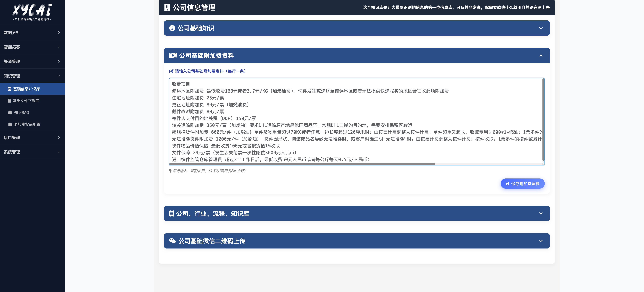Click the lightbulb hint icon below textarea
The width and height of the screenshot is (644, 292).
[x=170, y=171]
